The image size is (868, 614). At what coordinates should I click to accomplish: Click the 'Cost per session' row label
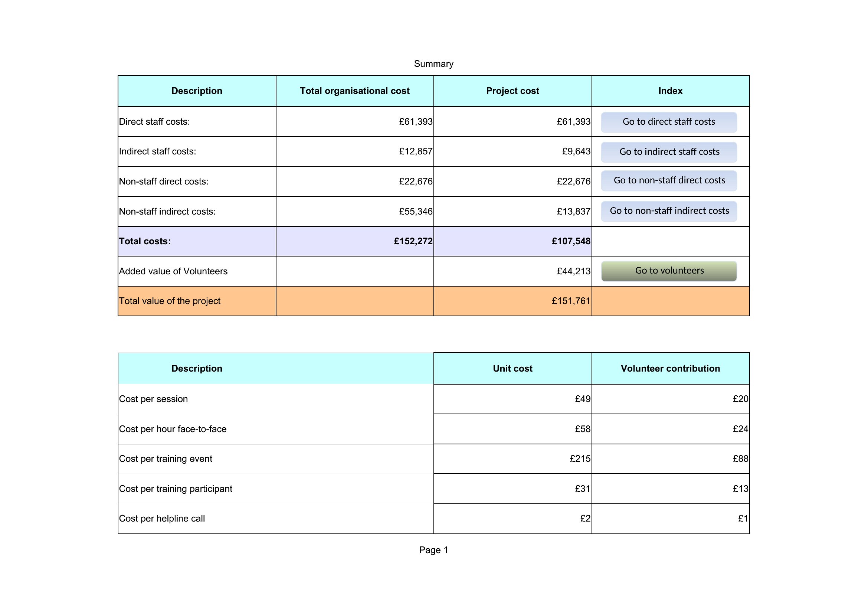pos(153,399)
